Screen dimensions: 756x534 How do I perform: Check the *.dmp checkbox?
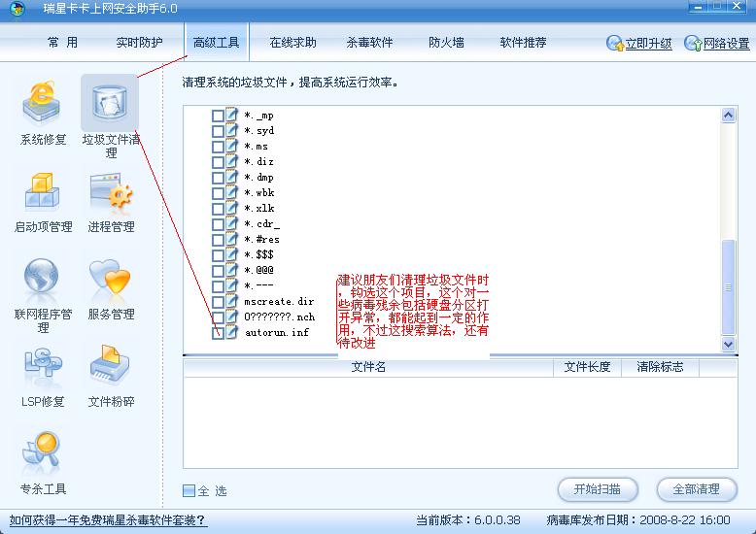point(218,178)
